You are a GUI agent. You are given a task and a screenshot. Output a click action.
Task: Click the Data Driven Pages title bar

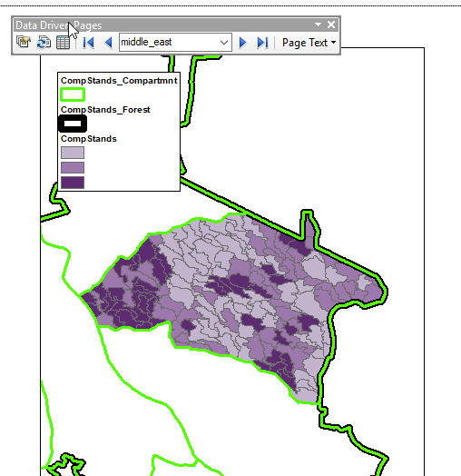[x=163, y=25]
